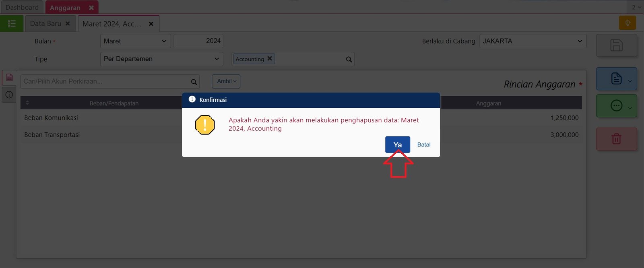Close the Maret 2024 Accounting tab
Screen dimensions: 644x268
coord(151,24)
